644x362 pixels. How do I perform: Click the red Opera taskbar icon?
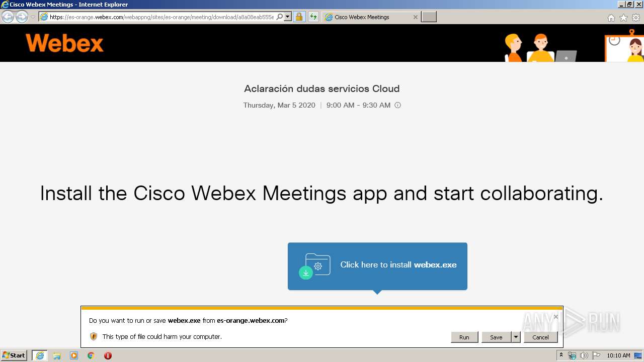click(x=108, y=355)
